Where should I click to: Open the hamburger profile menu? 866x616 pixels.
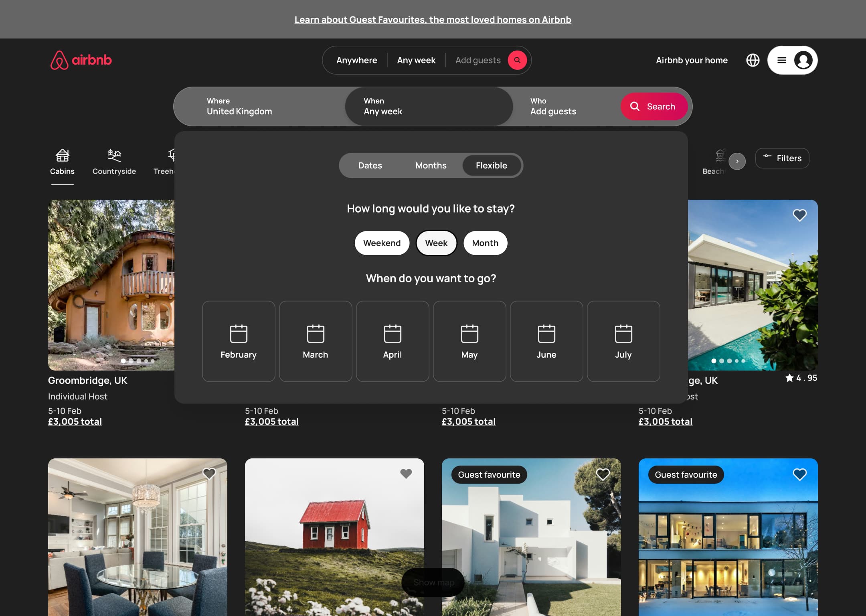(x=792, y=60)
